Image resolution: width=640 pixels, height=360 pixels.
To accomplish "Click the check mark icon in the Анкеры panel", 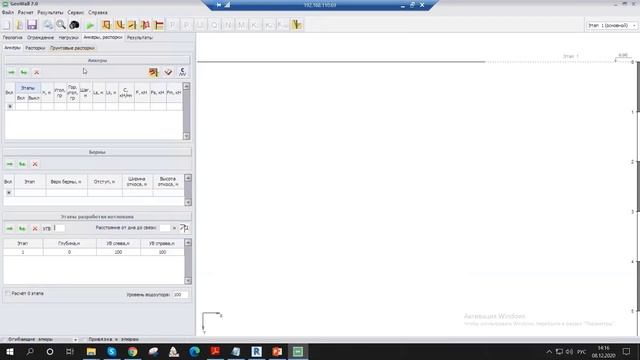I will [168, 72].
